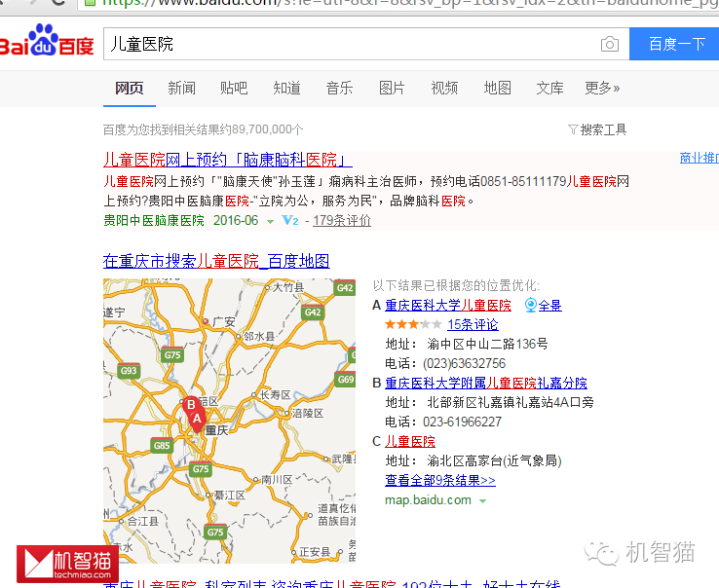
Task: Select the 网页 tab
Action: (x=130, y=88)
